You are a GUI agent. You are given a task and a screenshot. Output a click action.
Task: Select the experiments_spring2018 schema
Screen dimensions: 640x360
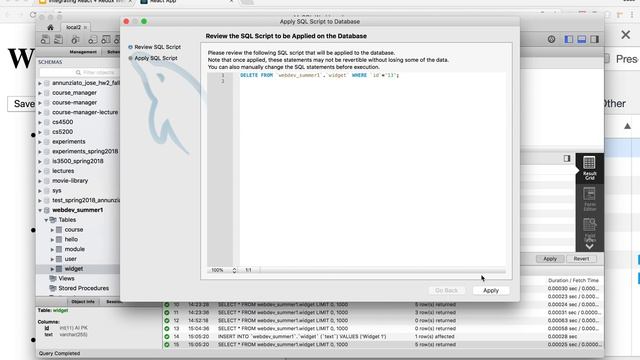tap(85, 151)
